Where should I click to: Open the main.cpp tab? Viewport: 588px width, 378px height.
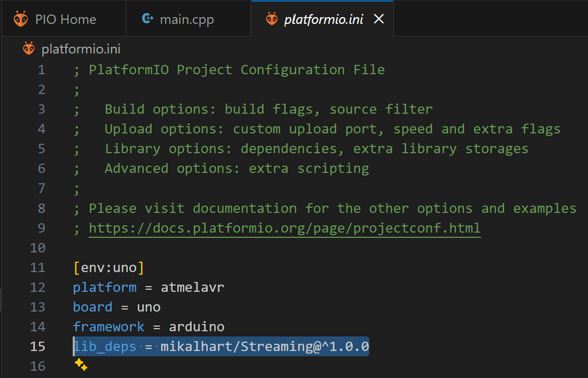click(x=189, y=19)
